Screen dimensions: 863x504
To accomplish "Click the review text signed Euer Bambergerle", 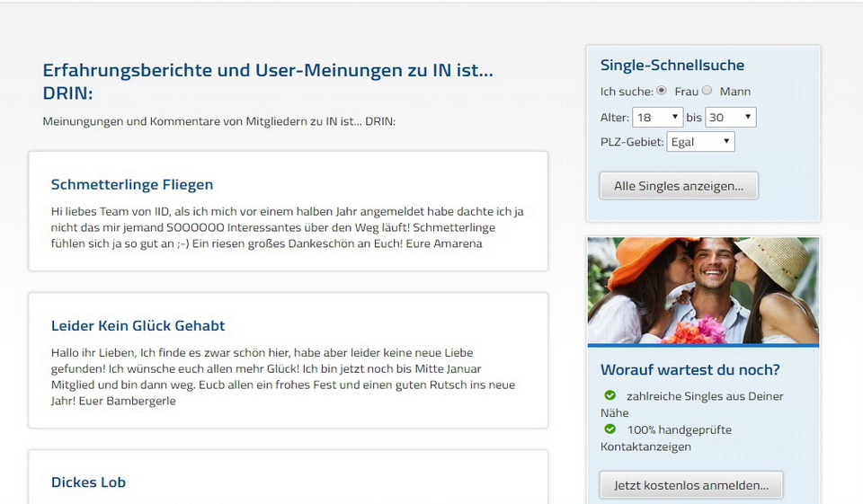I will [283, 376].
